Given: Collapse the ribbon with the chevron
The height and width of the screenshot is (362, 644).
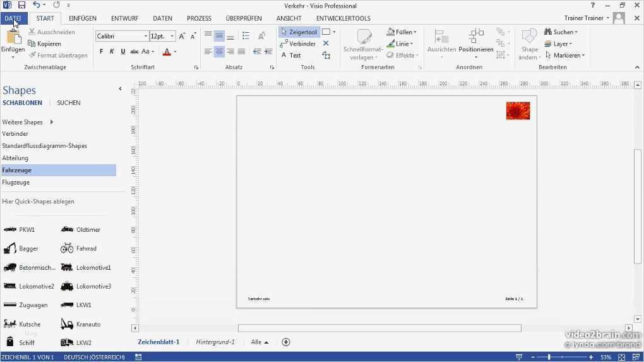Looking at the screenshot, I should point(637,67).
